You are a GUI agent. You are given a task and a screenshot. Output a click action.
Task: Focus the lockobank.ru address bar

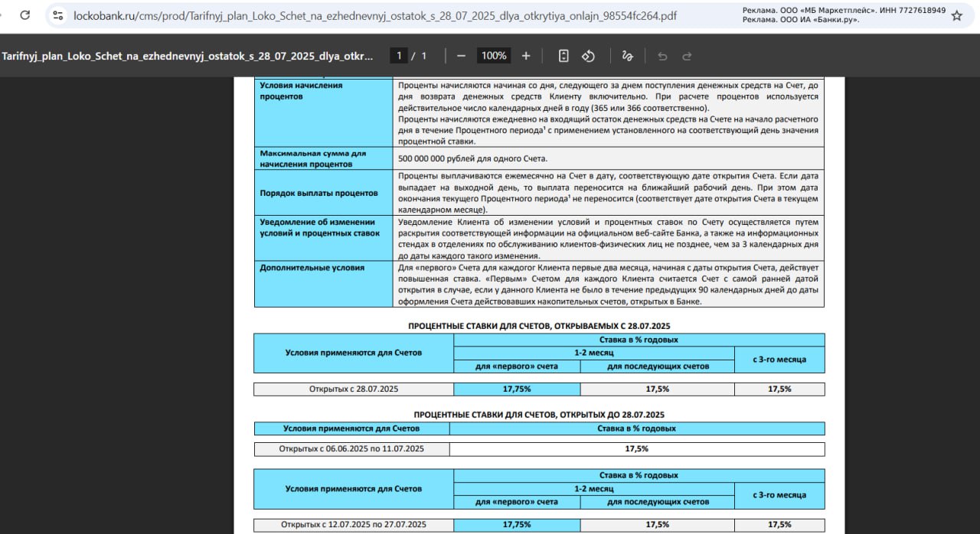375,15
